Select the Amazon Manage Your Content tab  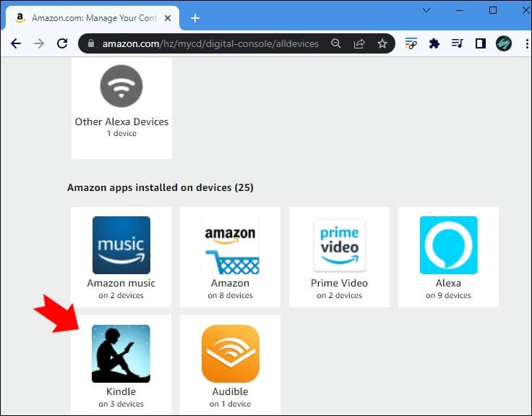pyautogui.click(x=92, y=18)
